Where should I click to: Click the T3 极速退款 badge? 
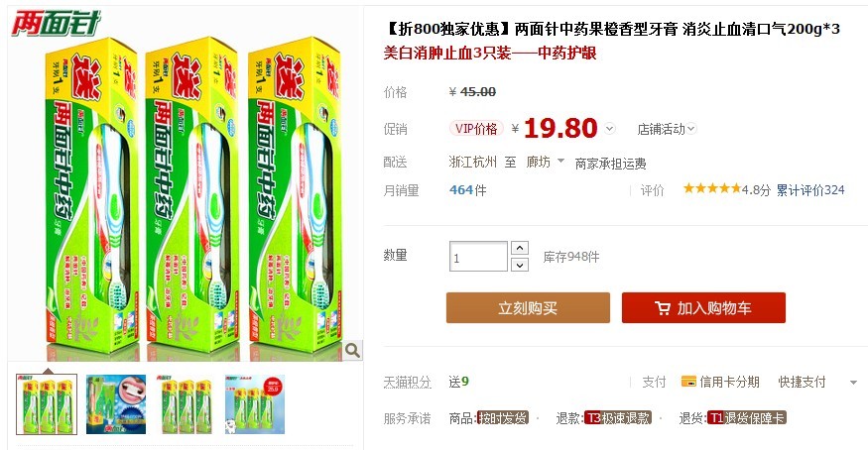pos(618,418)
